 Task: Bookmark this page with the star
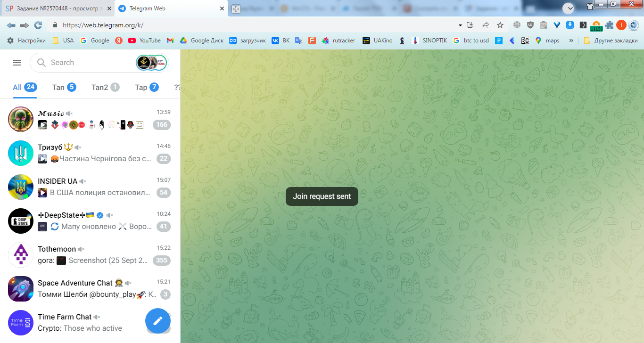500,25
